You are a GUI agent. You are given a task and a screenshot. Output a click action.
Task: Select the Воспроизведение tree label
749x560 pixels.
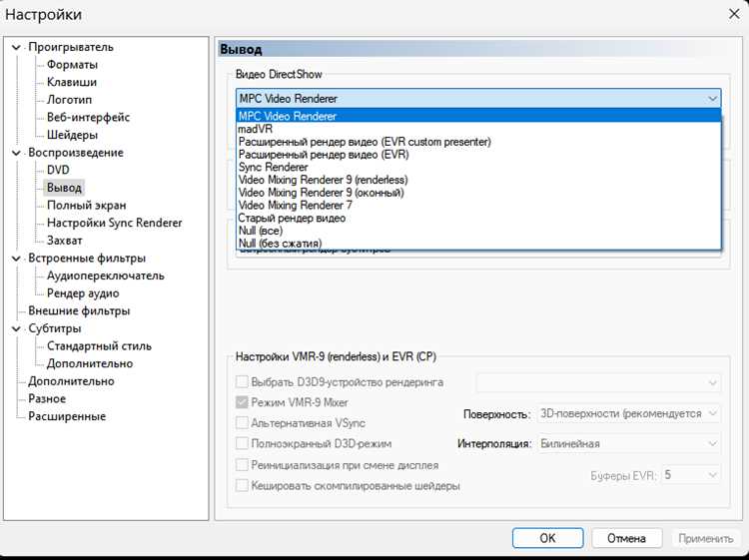click(76, 153)
